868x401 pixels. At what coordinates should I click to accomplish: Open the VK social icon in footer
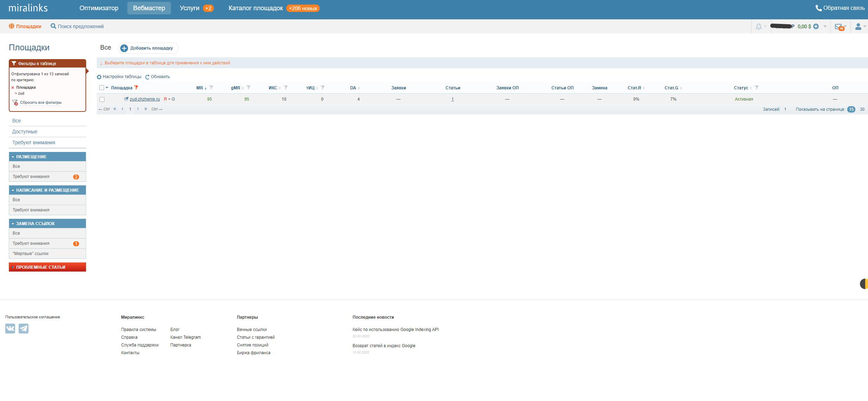(10, 329)
